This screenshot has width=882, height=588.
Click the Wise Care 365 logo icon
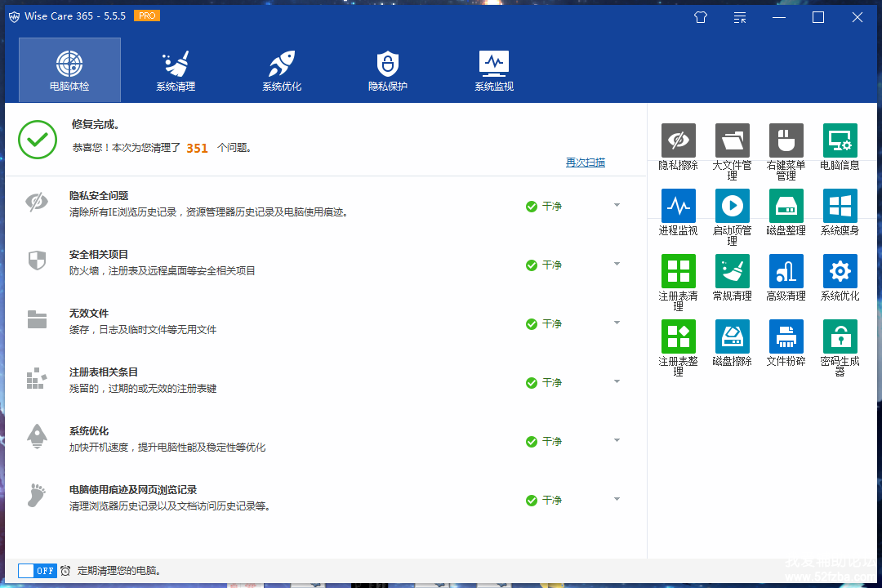(14, 16)
